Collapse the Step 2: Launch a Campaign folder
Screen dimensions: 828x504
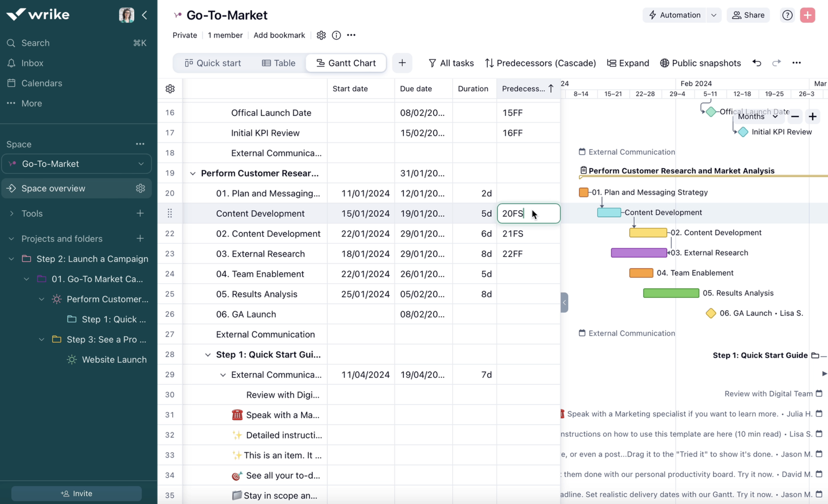pos(11,259)
